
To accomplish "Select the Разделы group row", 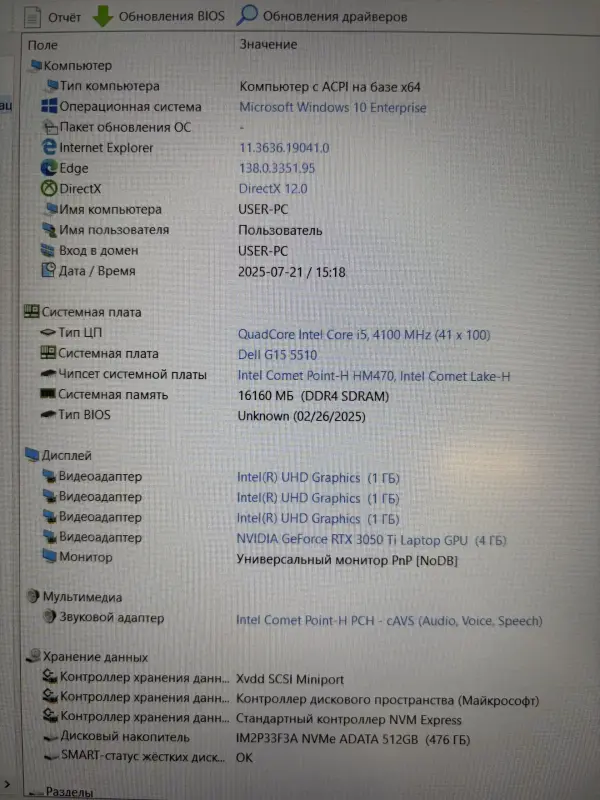I will coord(61,792).
